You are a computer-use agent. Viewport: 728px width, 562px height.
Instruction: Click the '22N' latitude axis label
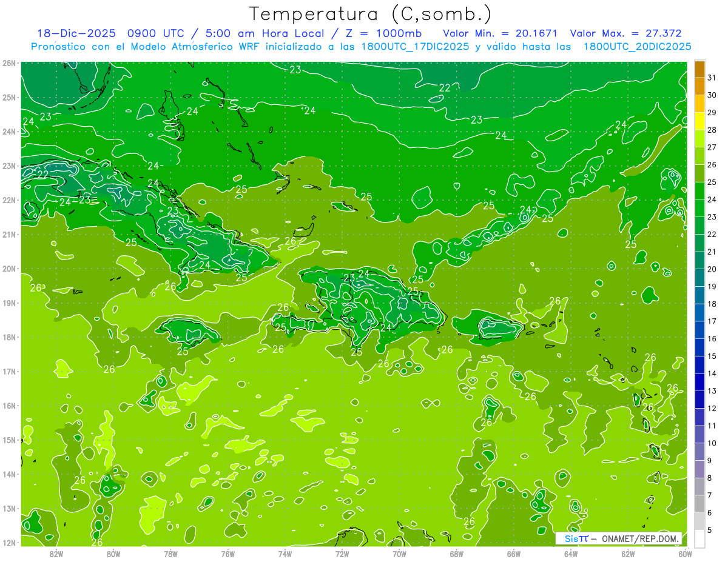click(x=9, y=200)
